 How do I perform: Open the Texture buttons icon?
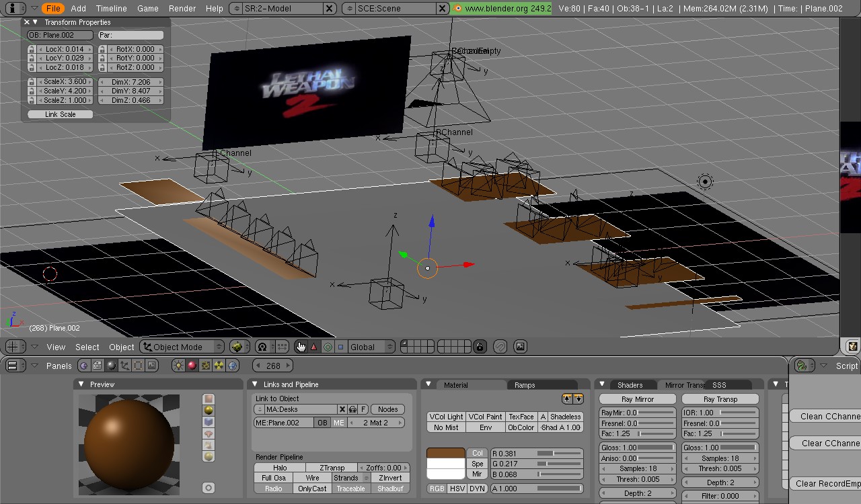pos(205,366)
